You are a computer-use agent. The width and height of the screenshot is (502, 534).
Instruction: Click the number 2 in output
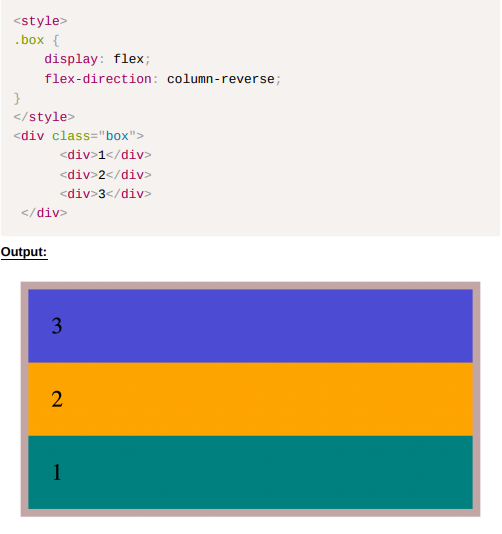tap(57, 399)
